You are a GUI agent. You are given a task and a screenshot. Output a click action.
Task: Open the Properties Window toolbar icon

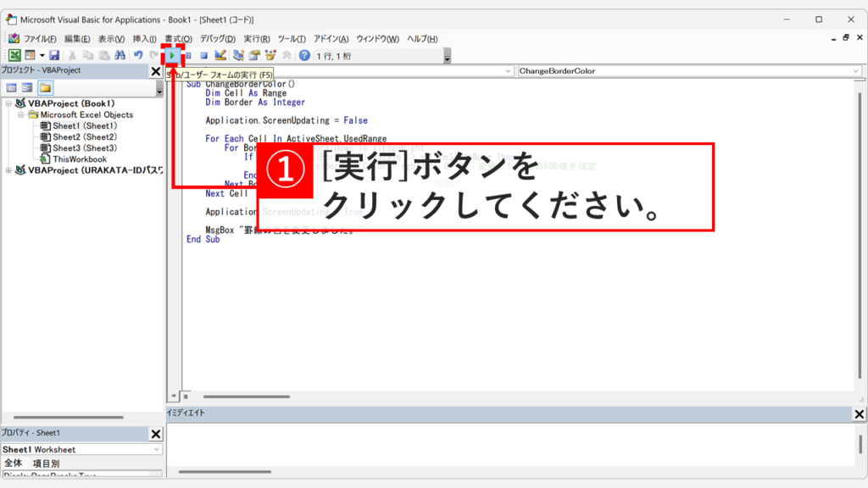point(254,54)
